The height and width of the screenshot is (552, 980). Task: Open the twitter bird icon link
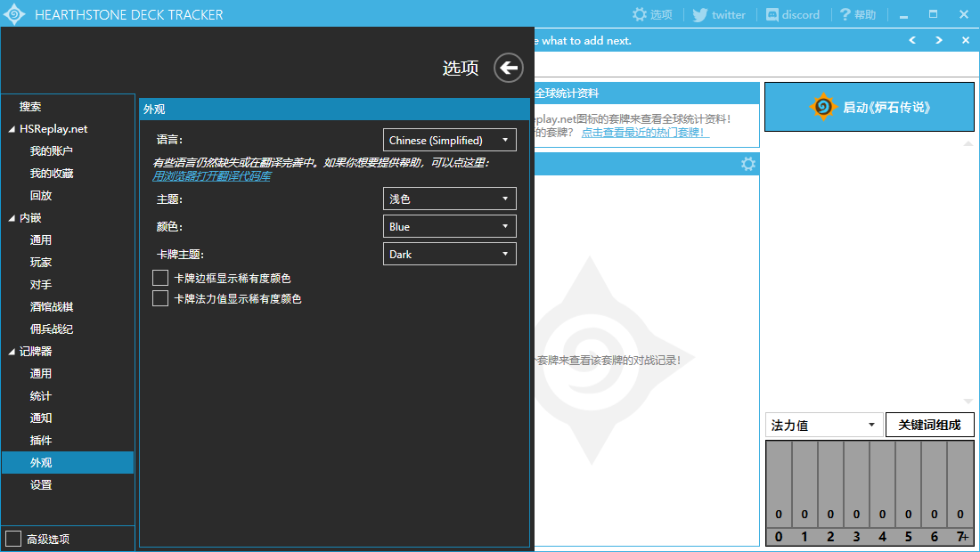700,14
